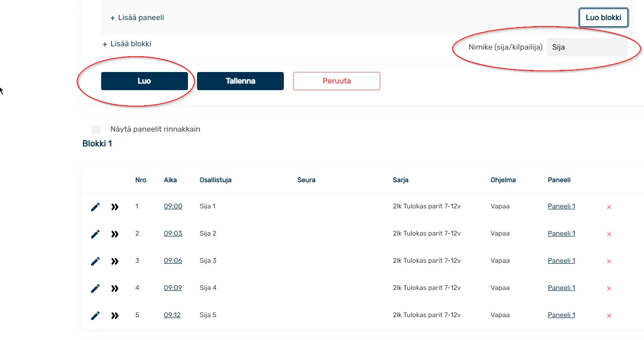Open the 09:12 time link
The image size is (644, 340).
[x=172, y=315]
